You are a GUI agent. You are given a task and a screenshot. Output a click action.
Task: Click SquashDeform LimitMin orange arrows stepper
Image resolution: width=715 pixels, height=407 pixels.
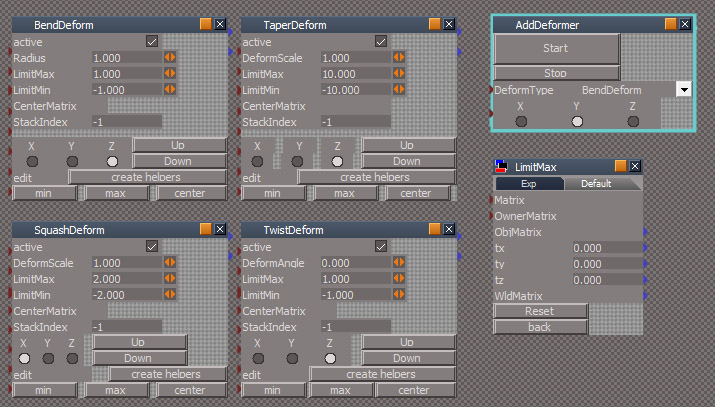(170, 294)
